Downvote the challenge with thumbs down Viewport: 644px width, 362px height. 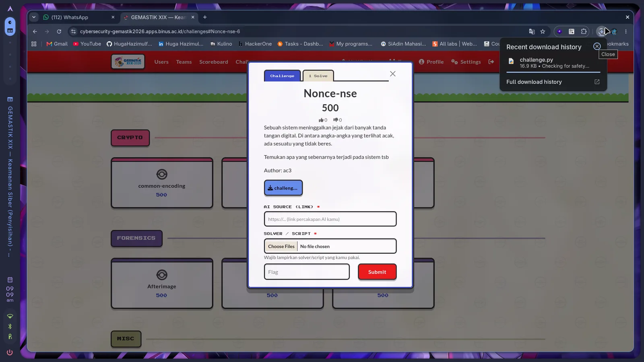tap(337, 120)
